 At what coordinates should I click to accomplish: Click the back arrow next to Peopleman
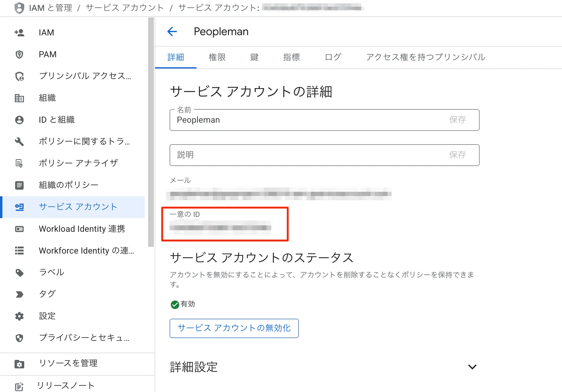(172, 32)
